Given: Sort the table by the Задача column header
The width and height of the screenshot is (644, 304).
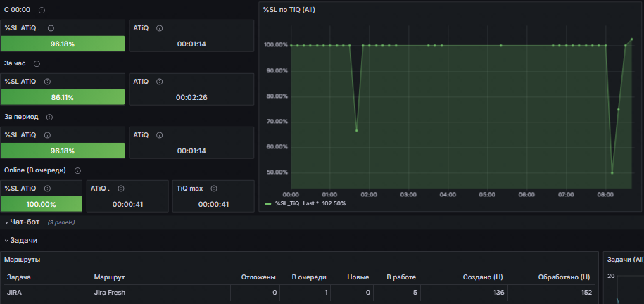Looking at the screenshot, I should 19,277.
